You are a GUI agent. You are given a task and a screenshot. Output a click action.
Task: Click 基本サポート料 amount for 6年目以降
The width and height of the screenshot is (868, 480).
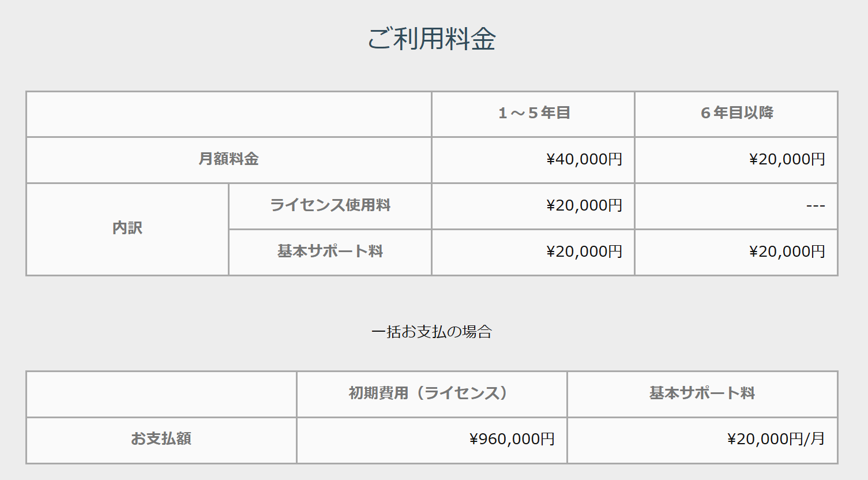point(787,252)
